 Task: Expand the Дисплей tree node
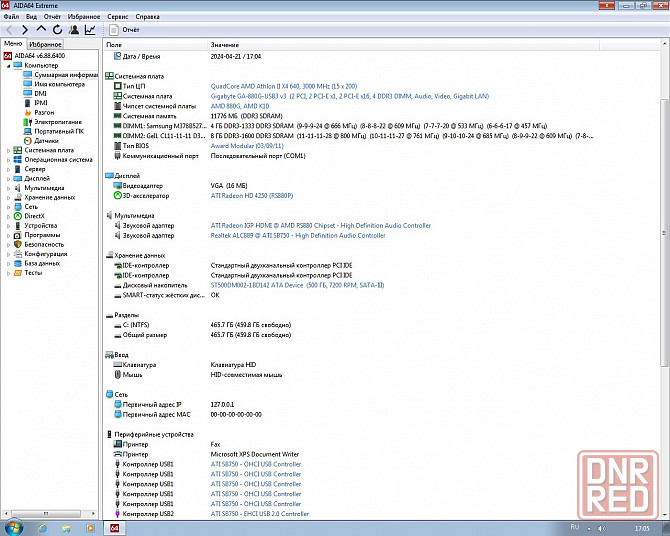[x=8, y=179]
